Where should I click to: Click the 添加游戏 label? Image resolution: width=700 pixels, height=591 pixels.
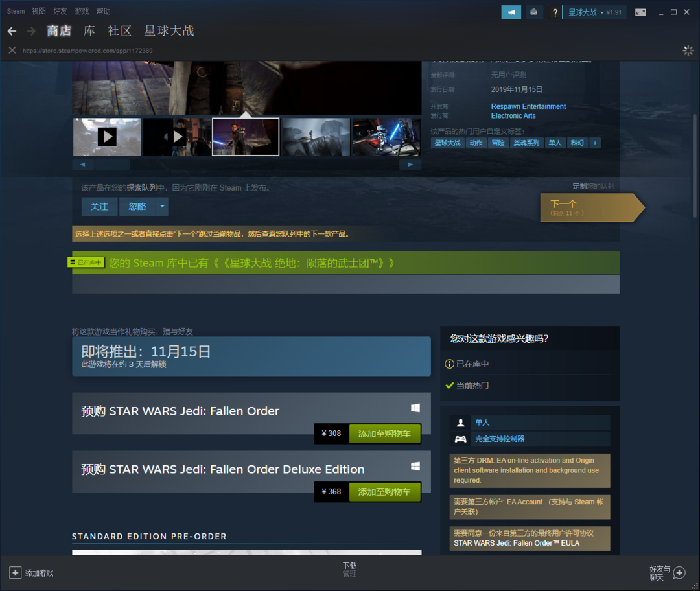point(40,573)
